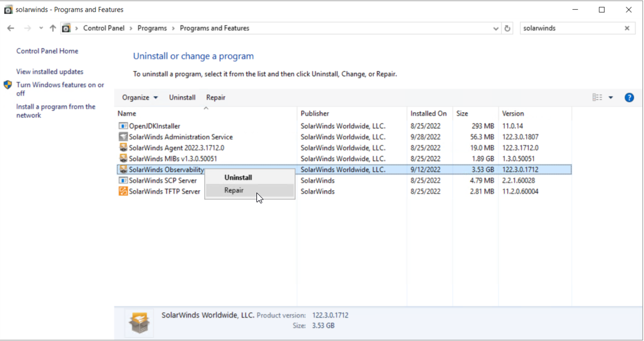Expand the Organize dropdown menu
Screen dimensions: 644x341
(x=140, y=97)
